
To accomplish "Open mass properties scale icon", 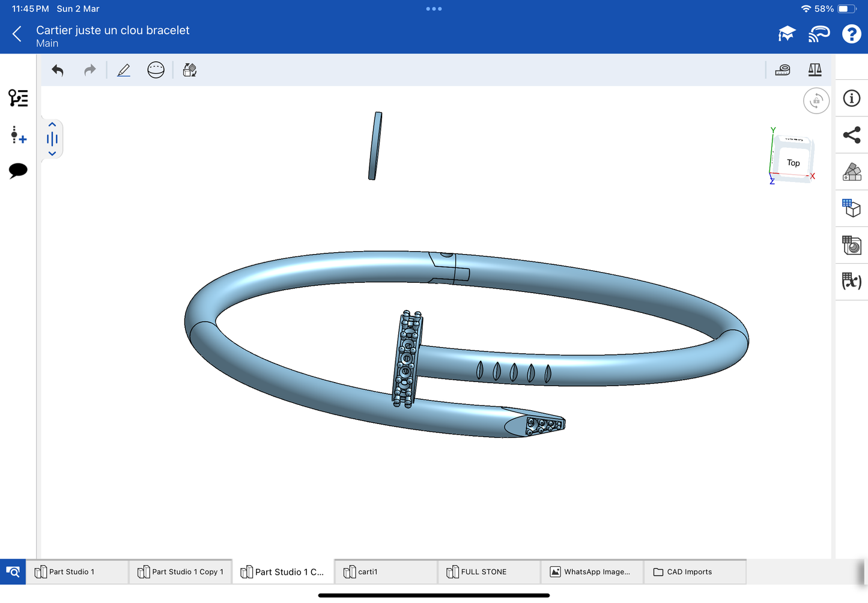I will click(x=815, y=70).
